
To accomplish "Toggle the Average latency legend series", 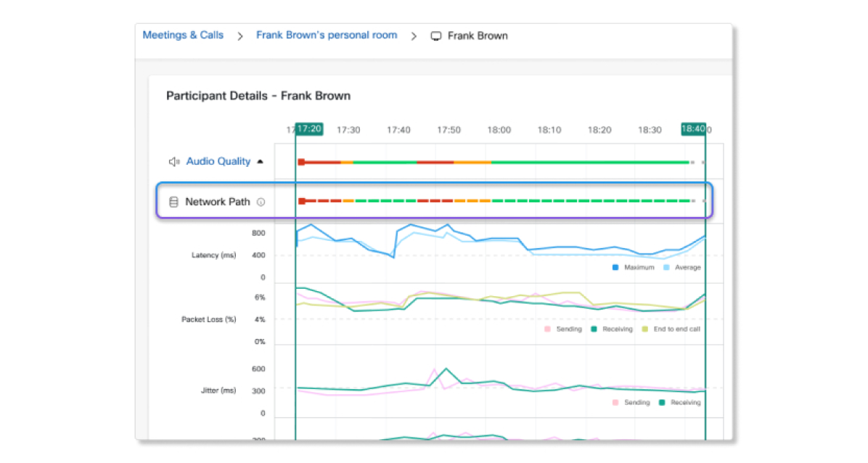I will coord(681,268).
